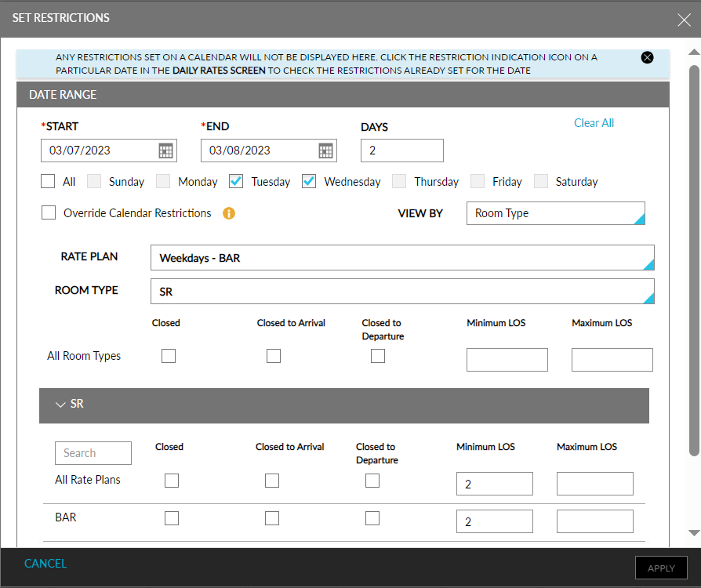This screenshot has width=701, height=588.
Task: Check Closed for All Room Types
Action: [169, 356]
